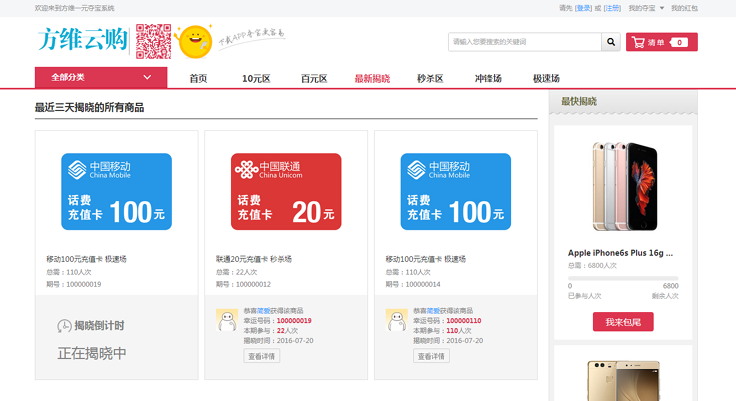This screenshot has height=401, width=736.
Task: Open the shopping cart 清单 button
Action: click(x=661, y=42)
